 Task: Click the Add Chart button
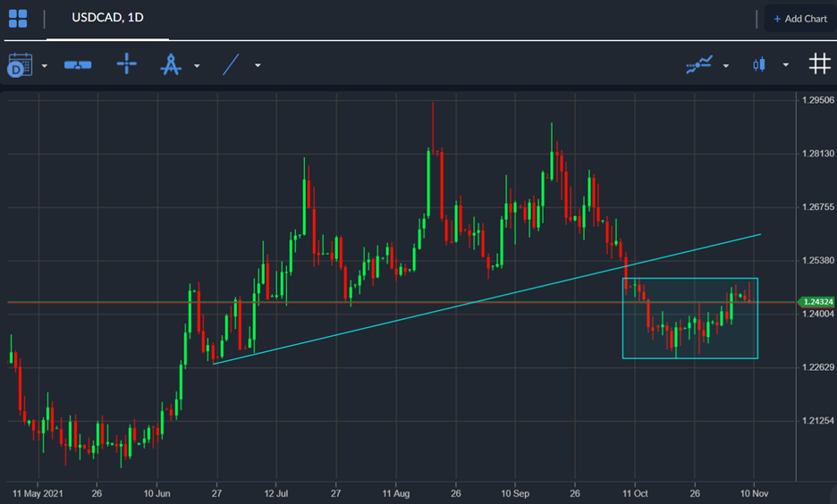coord(800,19)
